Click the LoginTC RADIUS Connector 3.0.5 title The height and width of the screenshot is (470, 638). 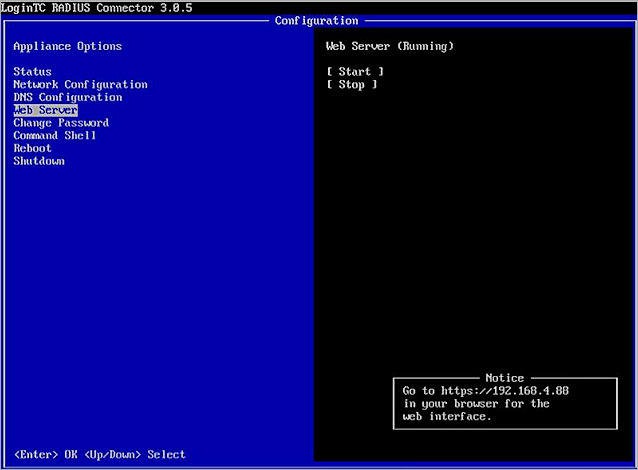tap(96, 8)
